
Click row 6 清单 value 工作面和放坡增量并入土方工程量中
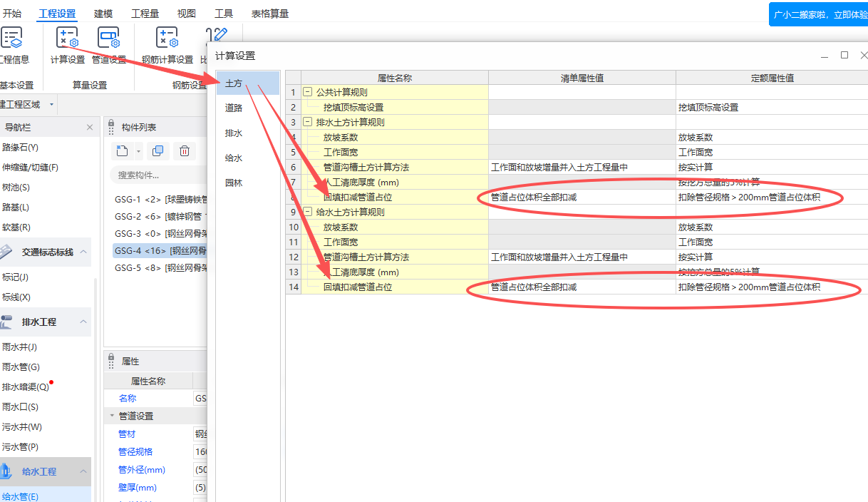click(582, 167)
